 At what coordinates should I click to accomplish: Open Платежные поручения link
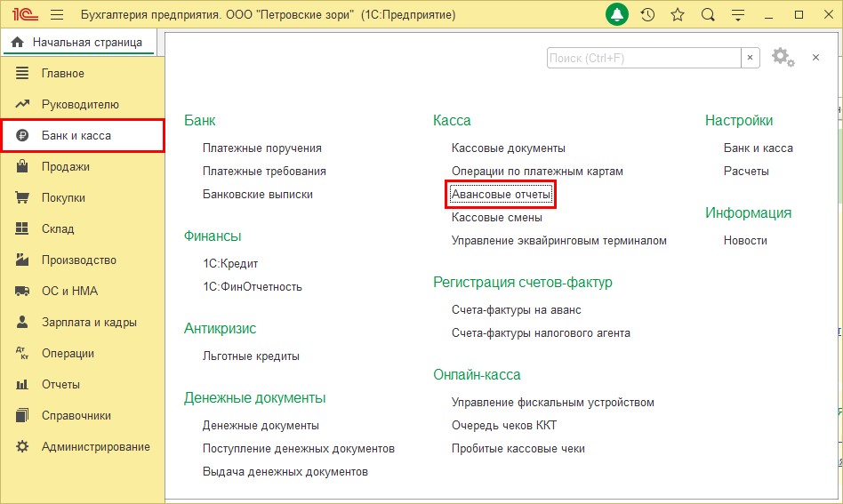click(261, 148)
